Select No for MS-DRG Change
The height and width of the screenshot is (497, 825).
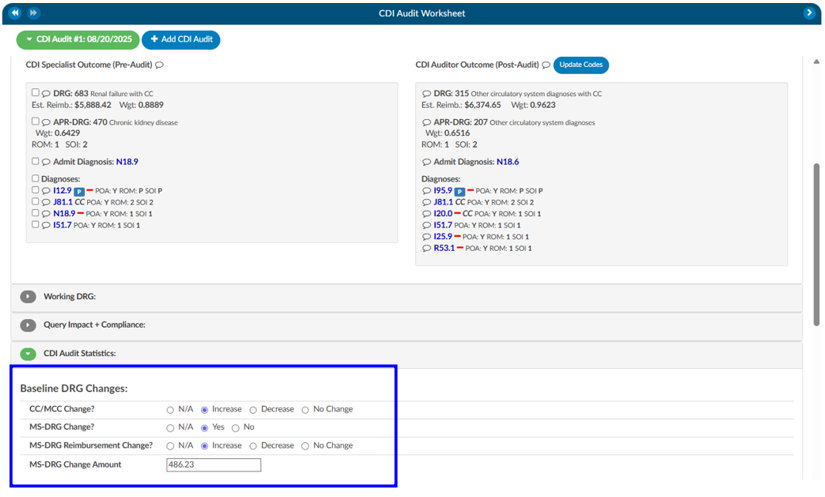(236, 428)
